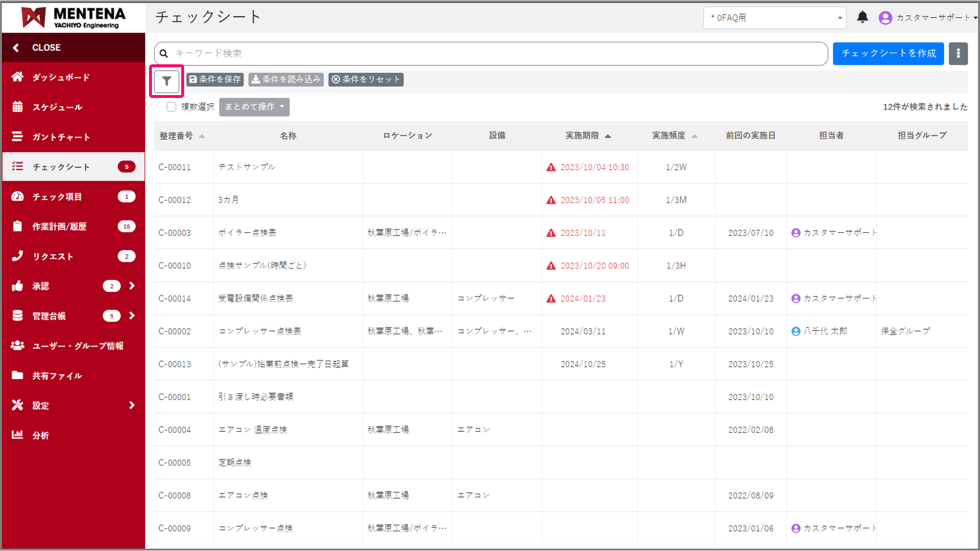This screenshot has height=551, width=980.
Task: Open ダッシュボード from the sidebar
Action: point(61,77)
